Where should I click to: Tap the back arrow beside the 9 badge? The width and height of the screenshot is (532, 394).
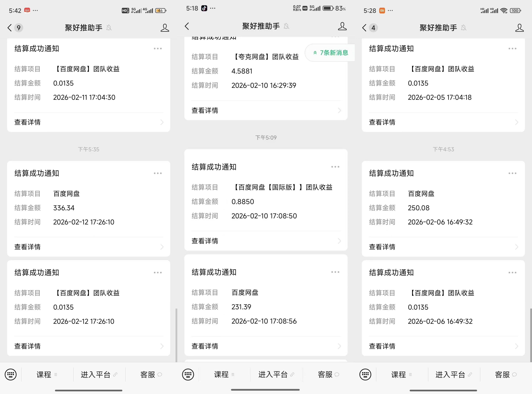(10, 28)
